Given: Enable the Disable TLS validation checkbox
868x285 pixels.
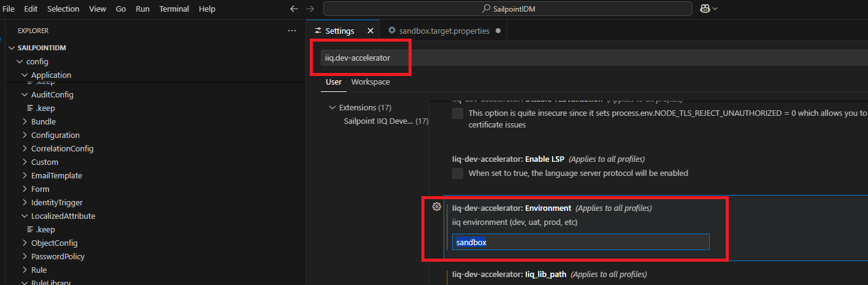Looking at the screenshot, I should click(458, 113).
